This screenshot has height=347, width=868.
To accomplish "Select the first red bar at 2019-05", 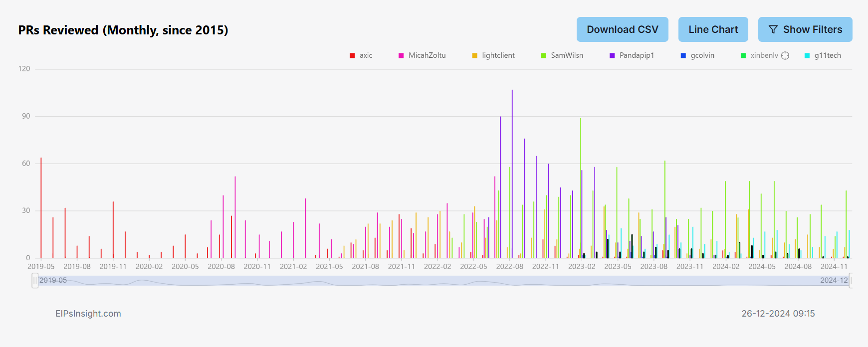I will pyautogui.click(x=41, y=209).
